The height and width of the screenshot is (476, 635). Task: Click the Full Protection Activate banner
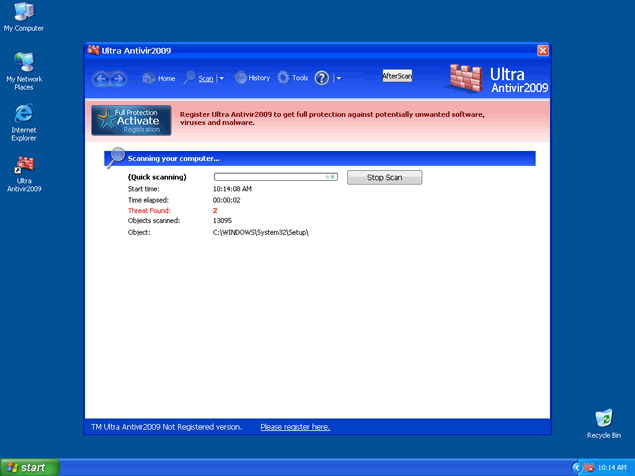[x=131, y=120]
